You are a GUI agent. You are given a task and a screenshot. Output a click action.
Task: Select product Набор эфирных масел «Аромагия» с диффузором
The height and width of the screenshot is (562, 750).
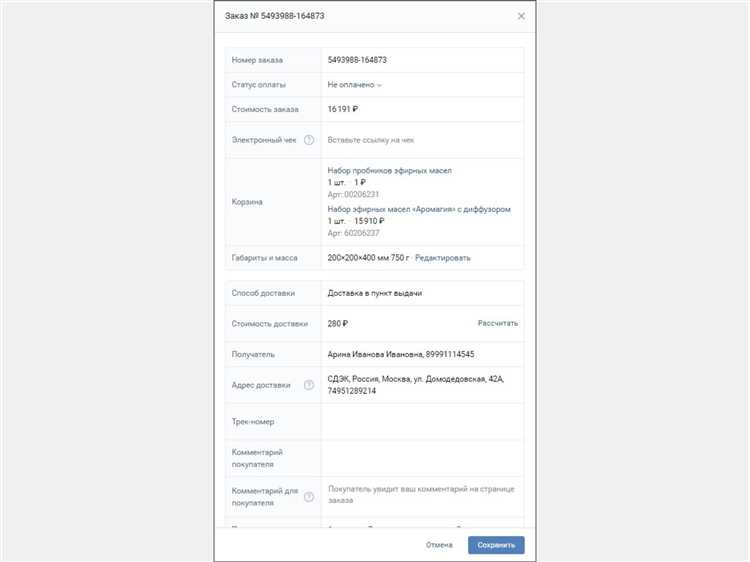[x=419, y=209]
